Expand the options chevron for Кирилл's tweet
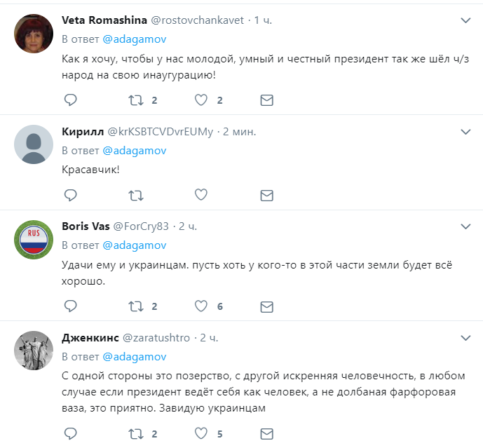Image resolution: width=483 pixels, height=448 pixels. (x=465, y=133)
